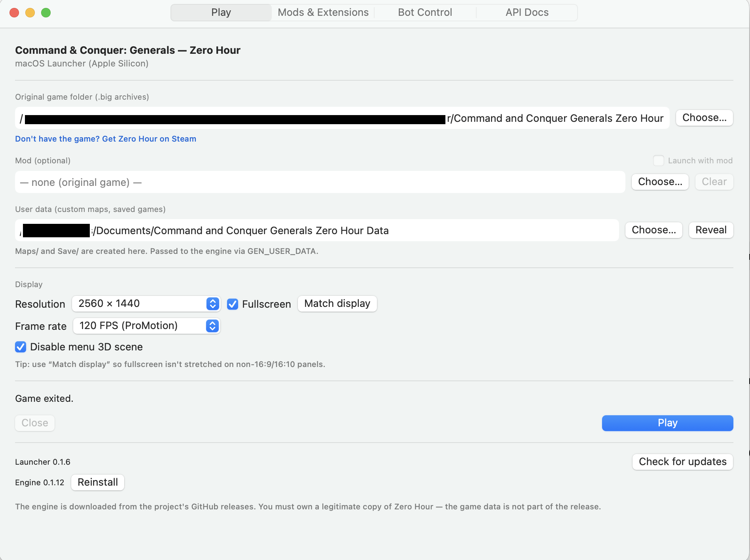The height and width of the screenshot is (560, 750).
Task: Click the 'Launcher 0.1.6' version label
Action: pos(43,462)
